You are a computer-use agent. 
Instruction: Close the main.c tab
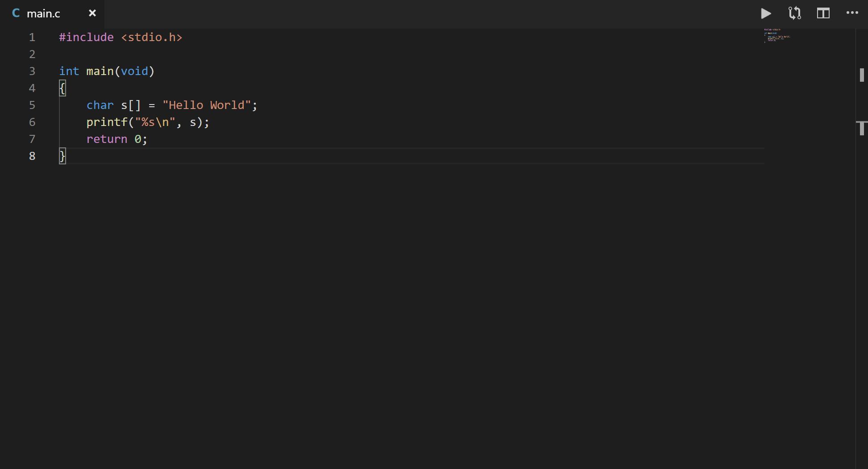click(92, 13)
